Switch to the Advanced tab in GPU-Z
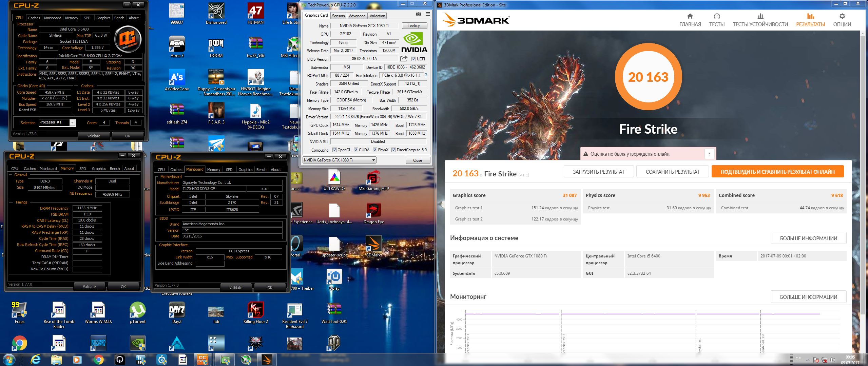The image size is (868, 366). (357, 16)
